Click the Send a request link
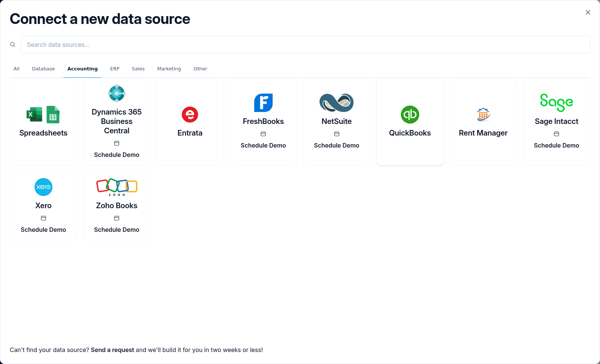 click(112, 350)
